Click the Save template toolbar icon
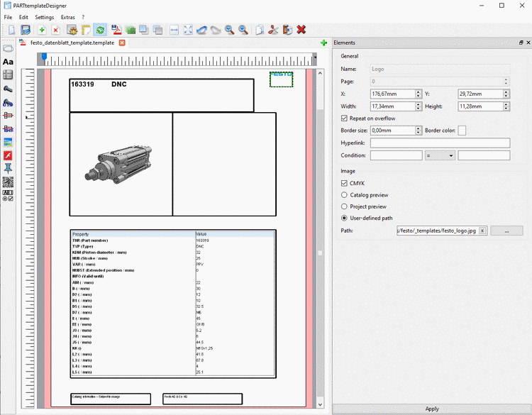This screenshot has height=415, width=532. [26, 30]
